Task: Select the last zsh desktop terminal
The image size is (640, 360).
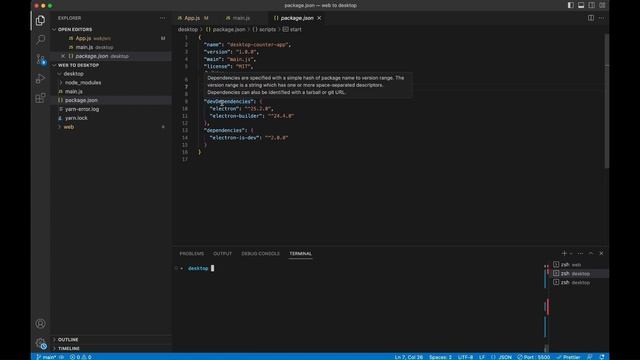Action: point(580,282)
